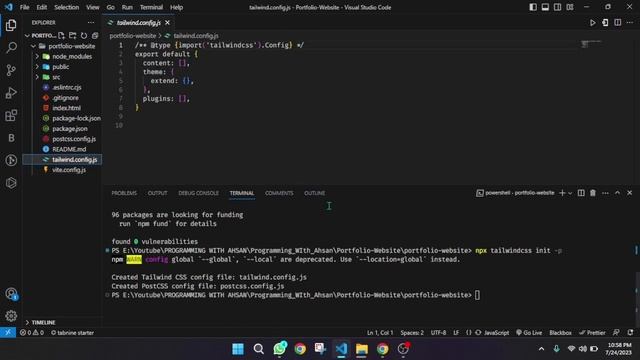The image size is (640, 360).
Task: Toggle bottom panel layout icon
Action: pos(545,7)
